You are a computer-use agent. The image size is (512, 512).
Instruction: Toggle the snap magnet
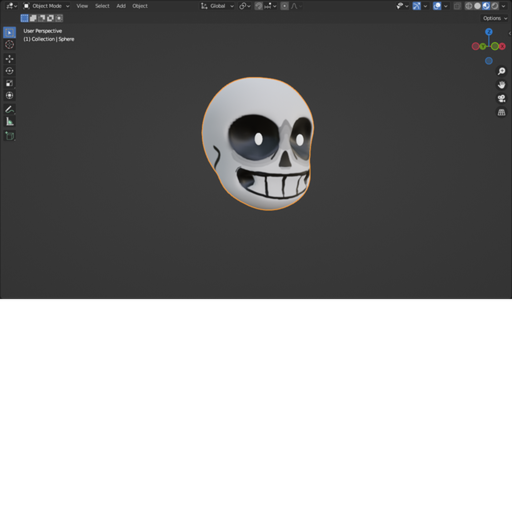259,6
